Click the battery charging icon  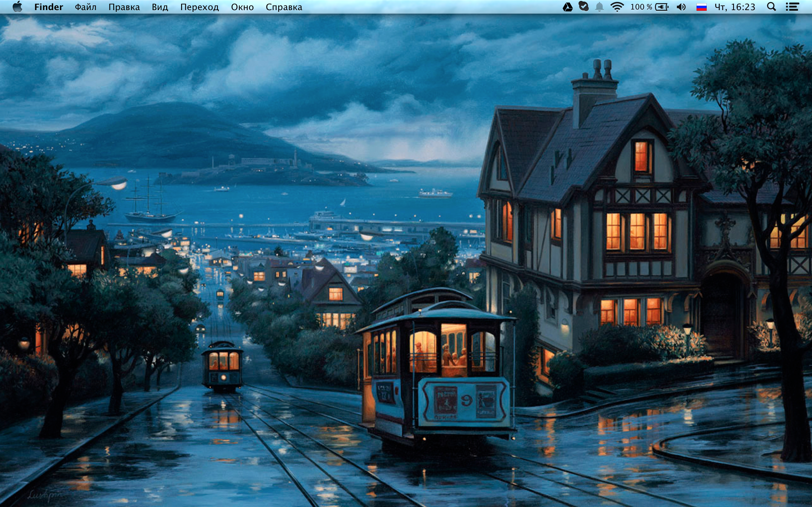tap(662, 7)
